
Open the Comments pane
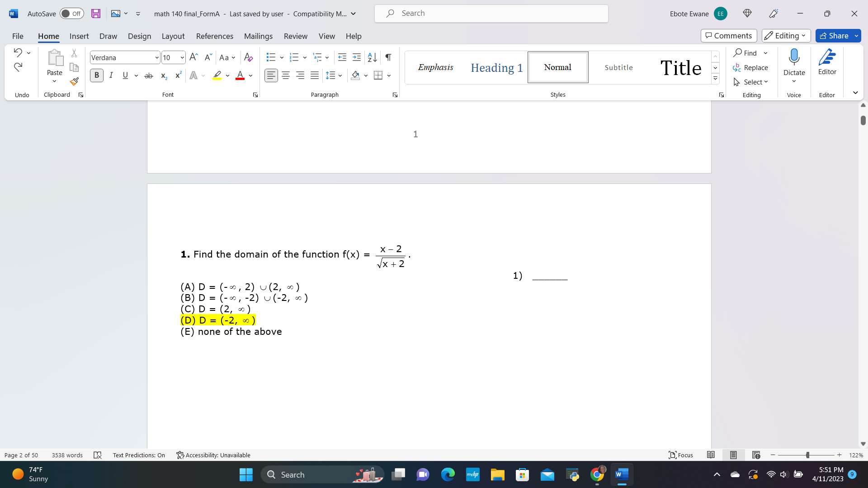[728, 35]
